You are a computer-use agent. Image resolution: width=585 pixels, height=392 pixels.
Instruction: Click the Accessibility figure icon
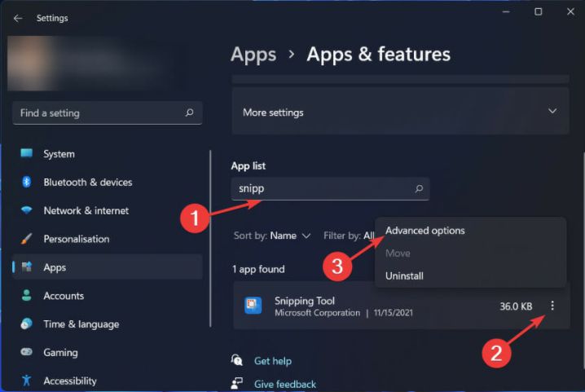tap(27, 381)
